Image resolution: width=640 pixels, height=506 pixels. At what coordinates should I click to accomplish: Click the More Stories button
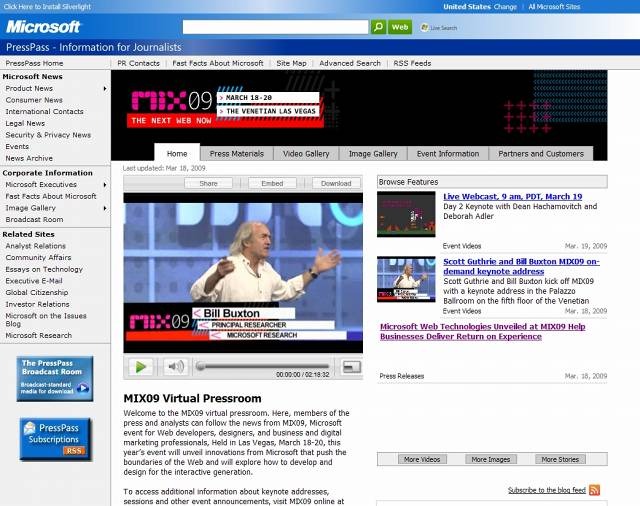tap(560, 459)
